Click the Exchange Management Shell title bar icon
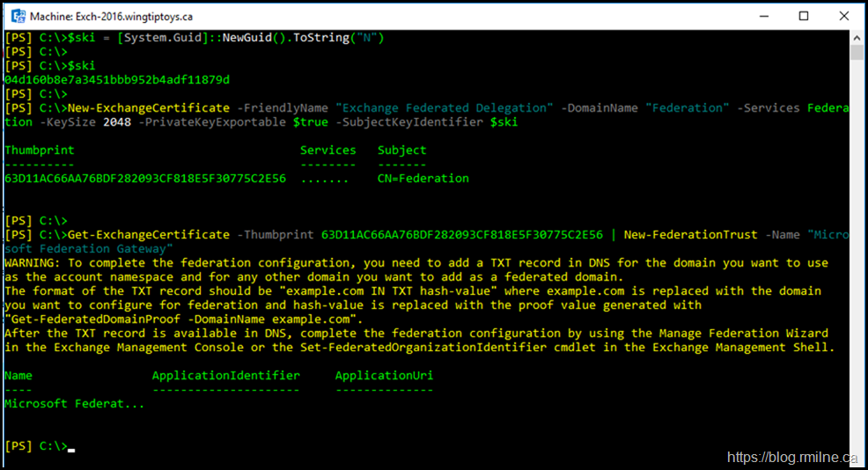This screenshot has height=470, width=868. tap(17, 16)
